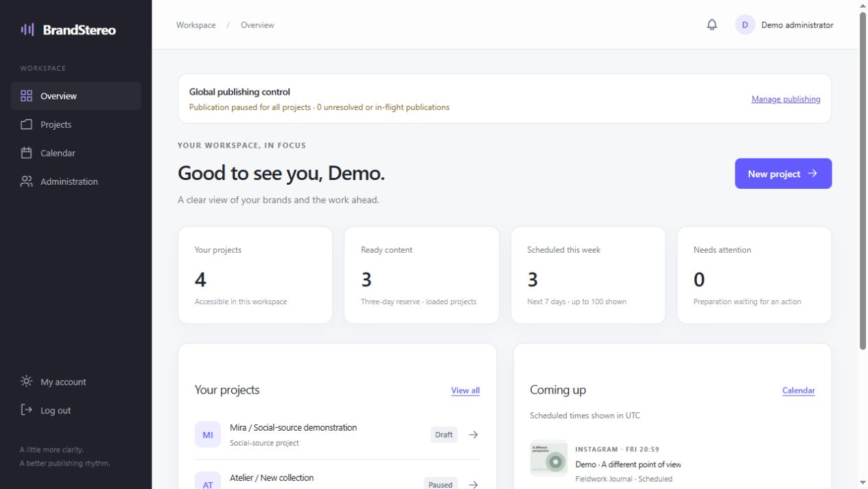Click the Needs attention stat card
Viewport: 868px width, 489px height.
tap(754, 275)
